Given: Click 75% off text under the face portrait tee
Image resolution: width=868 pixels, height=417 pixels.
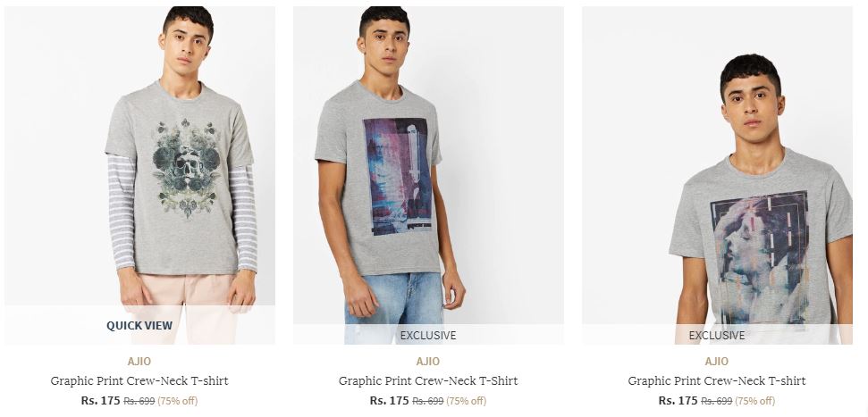Looking at the screenshot, I should pos(755,400).
